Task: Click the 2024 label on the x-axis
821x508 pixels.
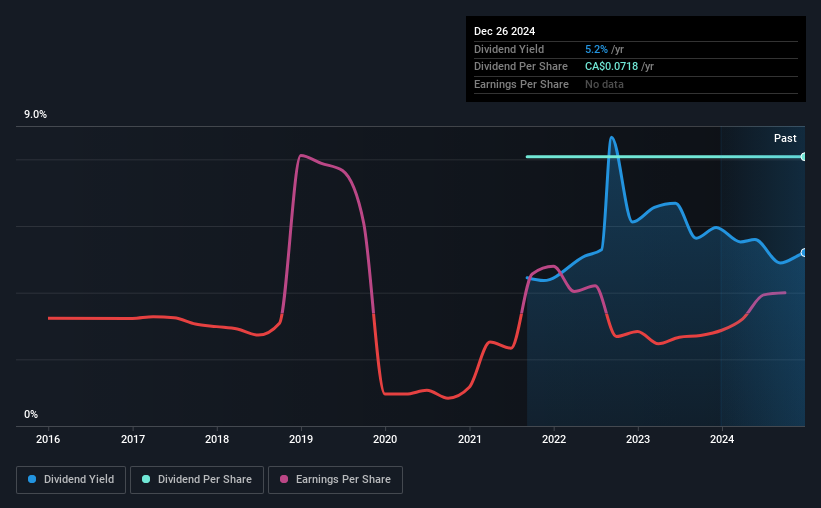Action: pyautogui.click(x=722, y=439)
